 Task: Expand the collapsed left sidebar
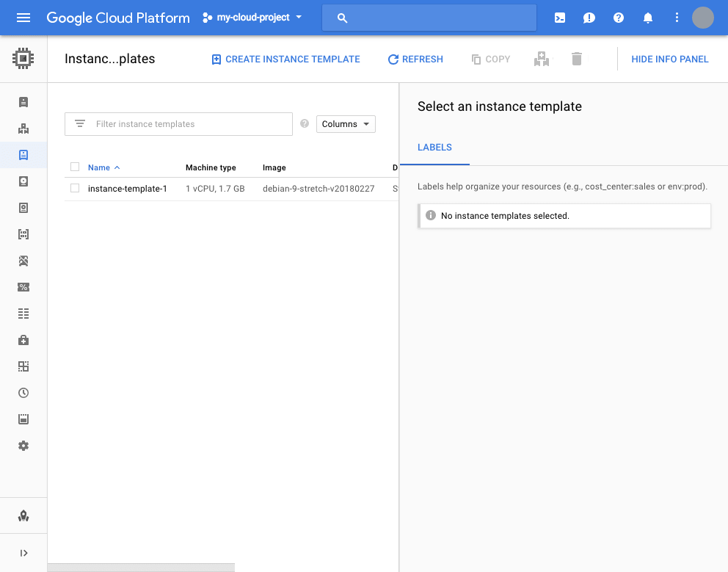pos(23,553)
